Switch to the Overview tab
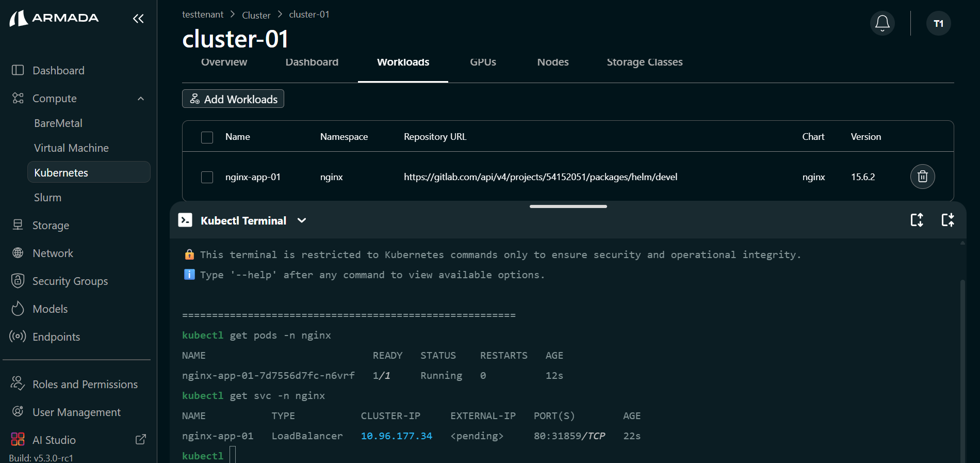 [x=224, y=62]
